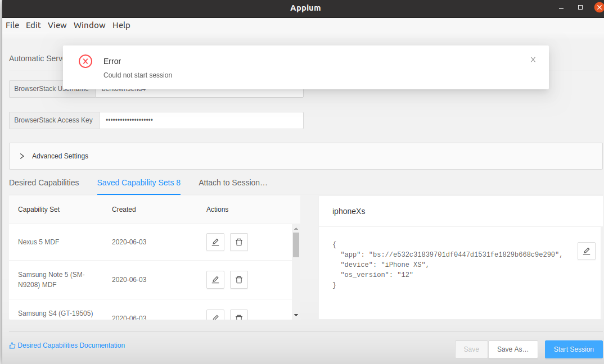The height and width of the screenshot is (364, 604).
Task: Delete the Nexus 5 MDF capability set
Action: point(239,242)
